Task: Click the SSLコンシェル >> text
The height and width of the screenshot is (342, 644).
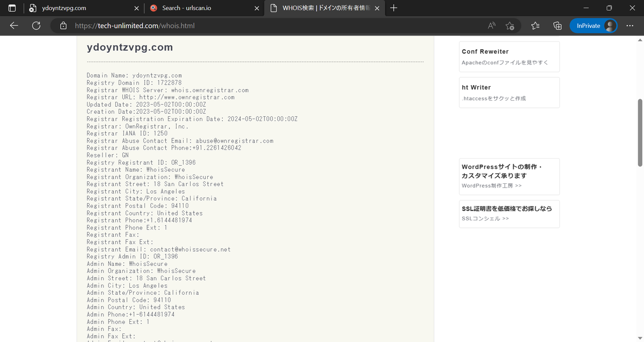Action: click(x=485, y=219)
